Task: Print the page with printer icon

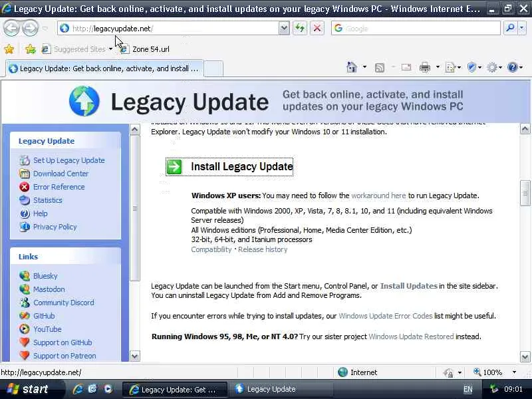Action: click(424, 68)
